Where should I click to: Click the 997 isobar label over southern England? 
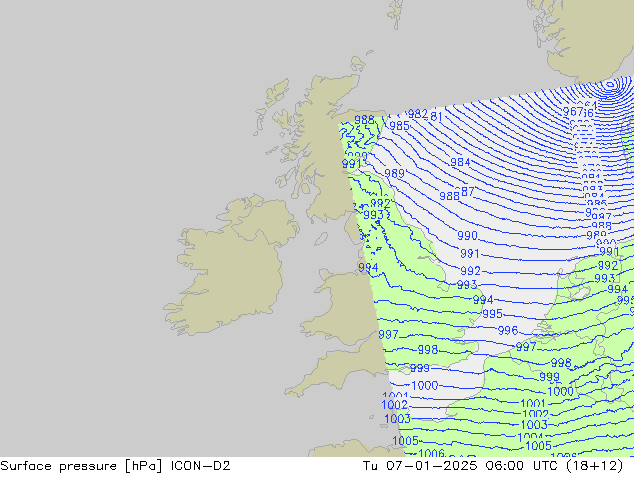[x=388, y=335]
